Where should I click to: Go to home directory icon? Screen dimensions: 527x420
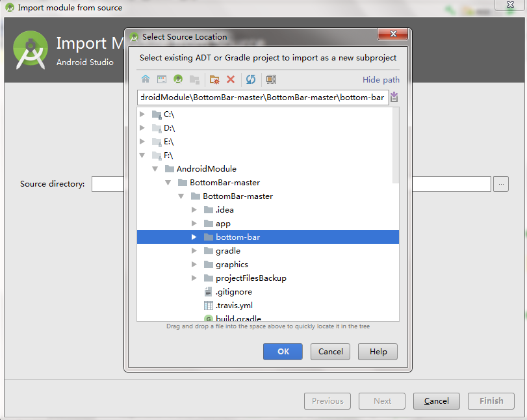(x=146, y=79)
